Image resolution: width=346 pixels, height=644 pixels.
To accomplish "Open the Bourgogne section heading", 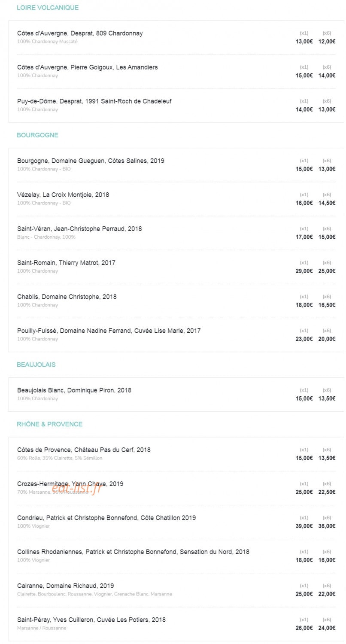I will (x=37, y=135).
